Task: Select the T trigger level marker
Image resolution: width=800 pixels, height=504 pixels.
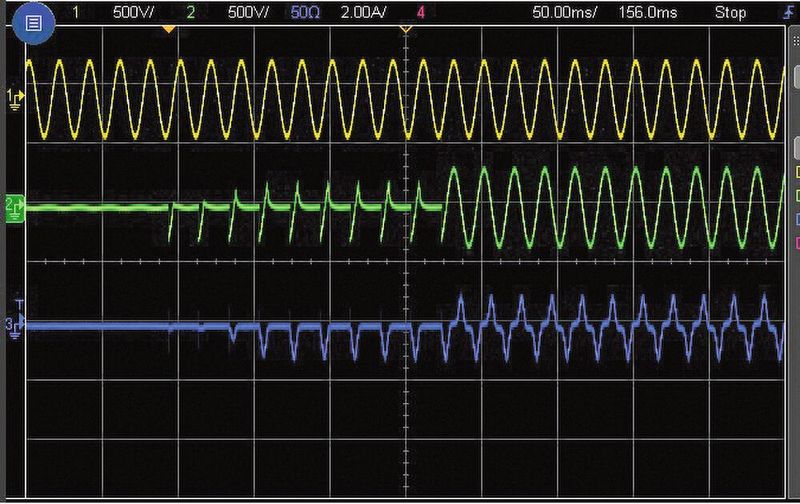Action: pos(19,306)
